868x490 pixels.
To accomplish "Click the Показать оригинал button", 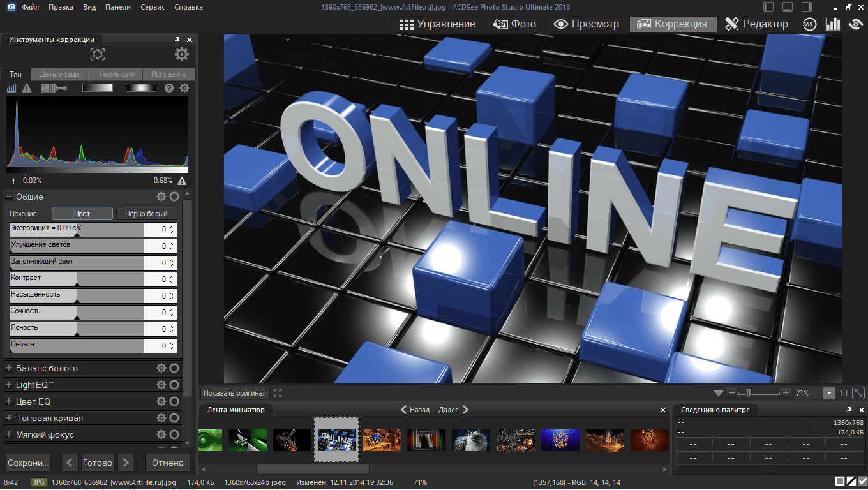I will click(x=236, y=393).
